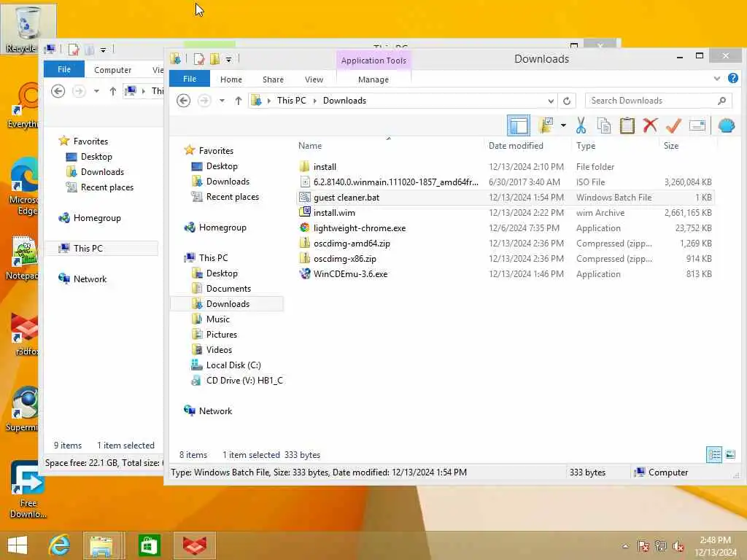Screen dimensions: 747x560
Task: Click the Start button
Action: (x=18, y=545)
